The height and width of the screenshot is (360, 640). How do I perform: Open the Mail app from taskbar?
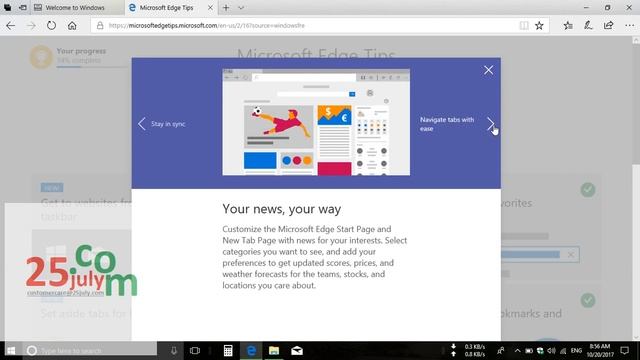[x=297, y=351]
